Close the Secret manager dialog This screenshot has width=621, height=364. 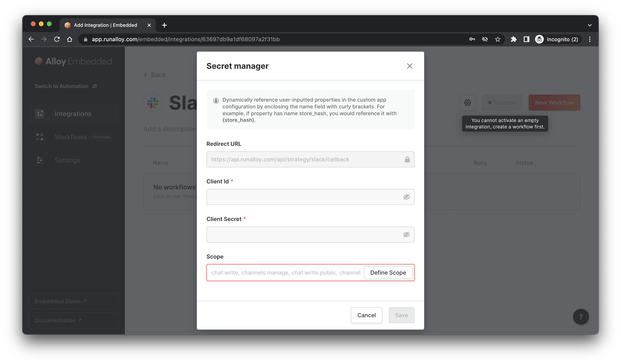point(410,66)
